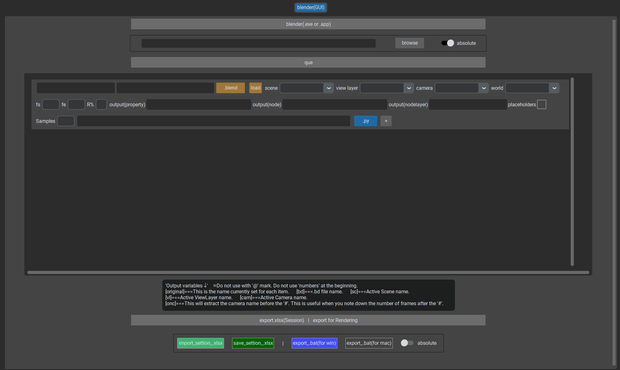Viewport: 620px width, 370px height.
Task: Click the blender(GUI) title button
Action: (310, 8)
